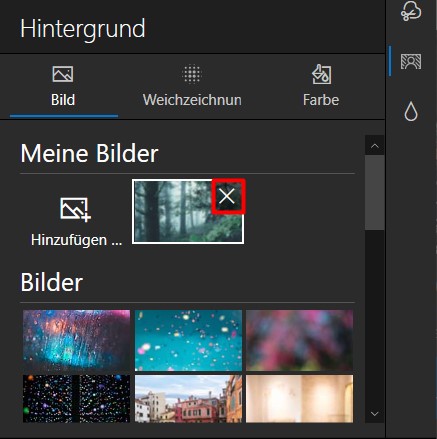
Task: Remove forest image with the X button
Action: pyautogui.click(x=227, y=196)
